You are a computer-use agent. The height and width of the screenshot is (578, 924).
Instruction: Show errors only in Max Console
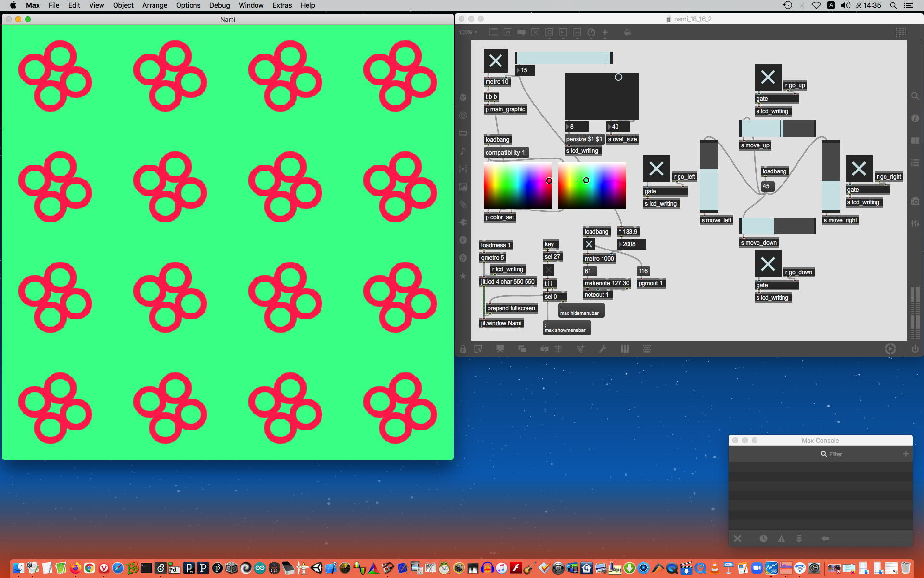(781, 539)
